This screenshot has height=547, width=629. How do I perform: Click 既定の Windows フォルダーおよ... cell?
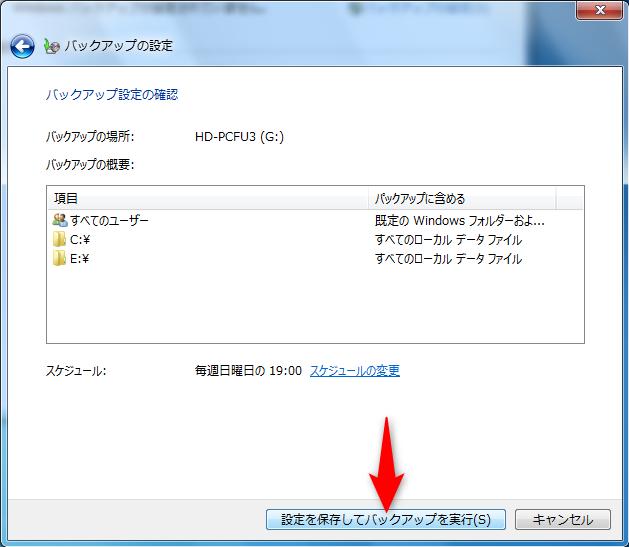click(x=460, y=221)
